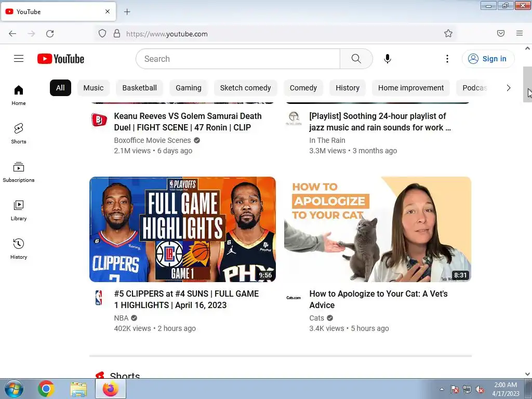The height and width of the screenshot is (399, 532).
Task: Click the page scrollbar thumb
Action: [527, 84]
